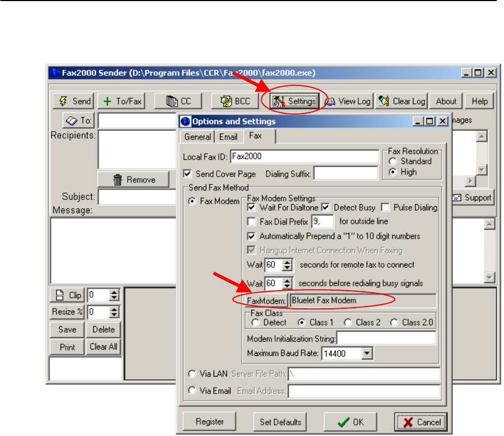Screen dimensions: 504x436
Task: Decrease the Resize % spinner
Action: click(x=114, y=315)
